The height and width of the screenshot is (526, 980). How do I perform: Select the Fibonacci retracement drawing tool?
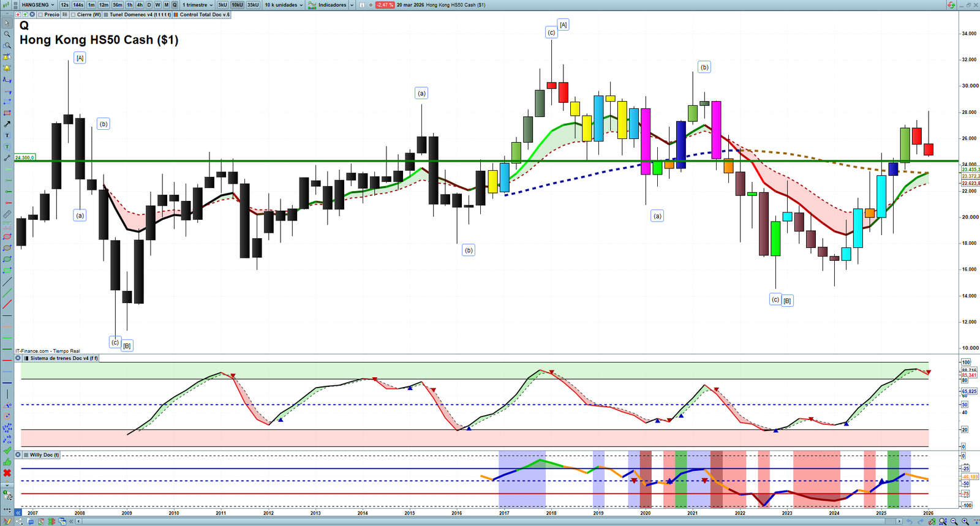[x=7, y=91]
